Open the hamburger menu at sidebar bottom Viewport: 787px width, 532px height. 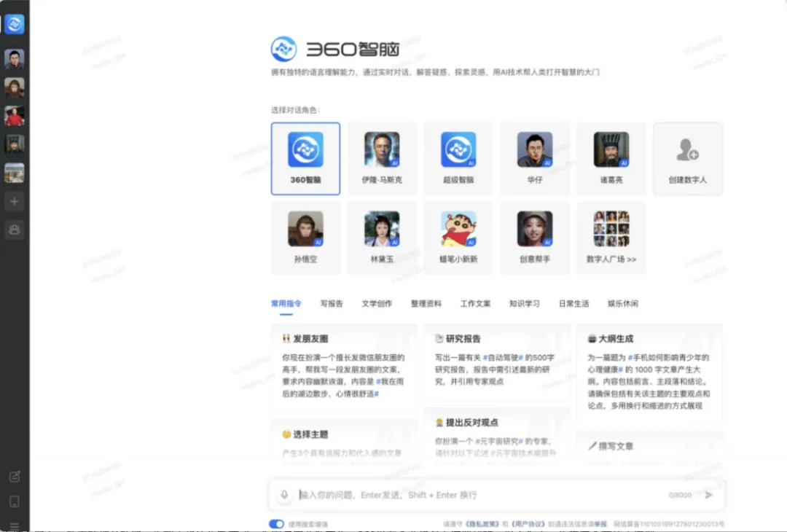coord(15,525)
